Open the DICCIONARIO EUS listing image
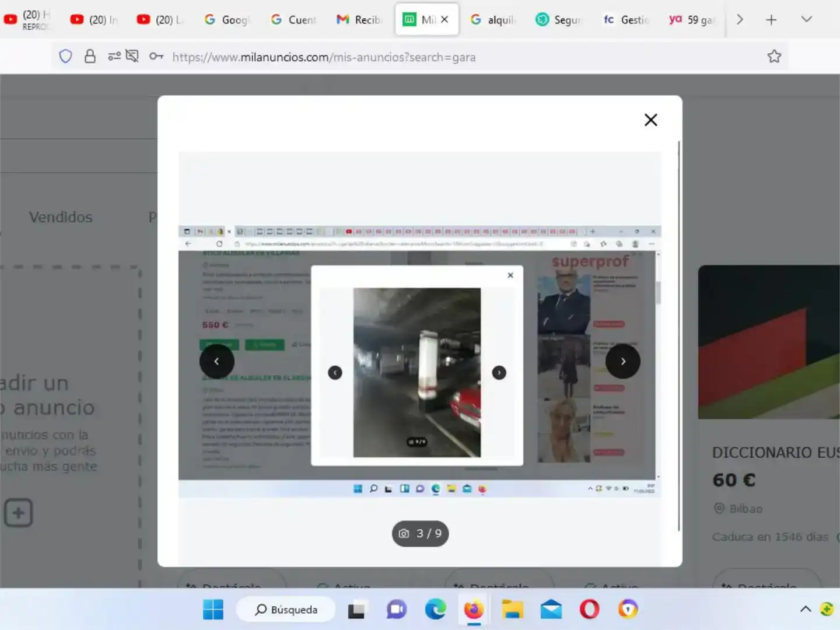This screenshot has height=630, width=840. [769, 342]
